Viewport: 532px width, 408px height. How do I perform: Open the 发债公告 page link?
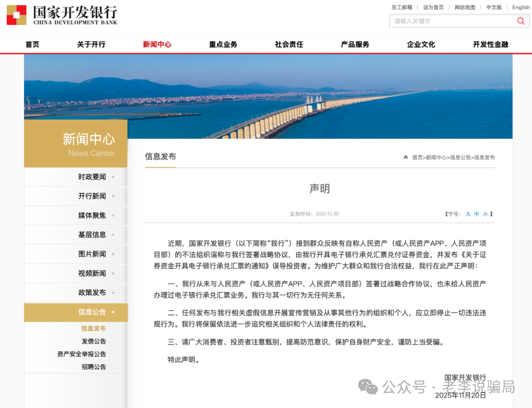94,340
